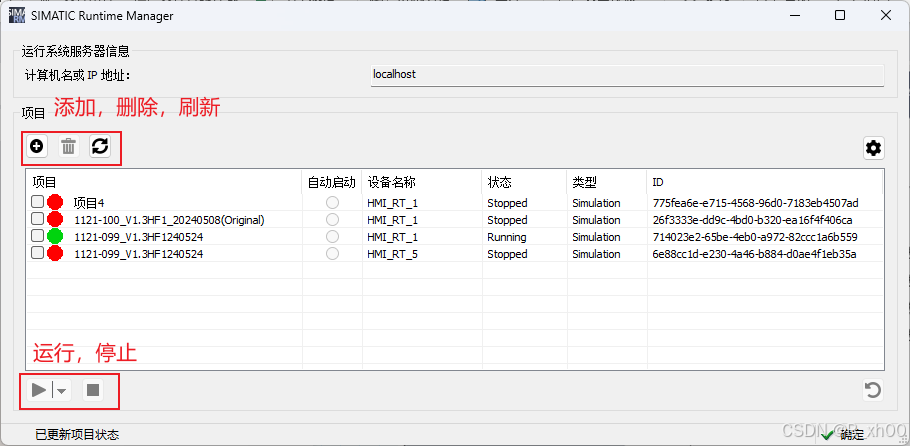Click the delete project trash icon

[68, 147]
